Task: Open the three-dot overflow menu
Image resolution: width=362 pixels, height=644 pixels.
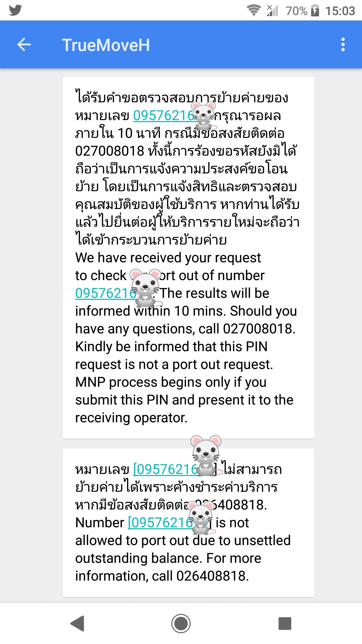Action: [x=343, y=45]
